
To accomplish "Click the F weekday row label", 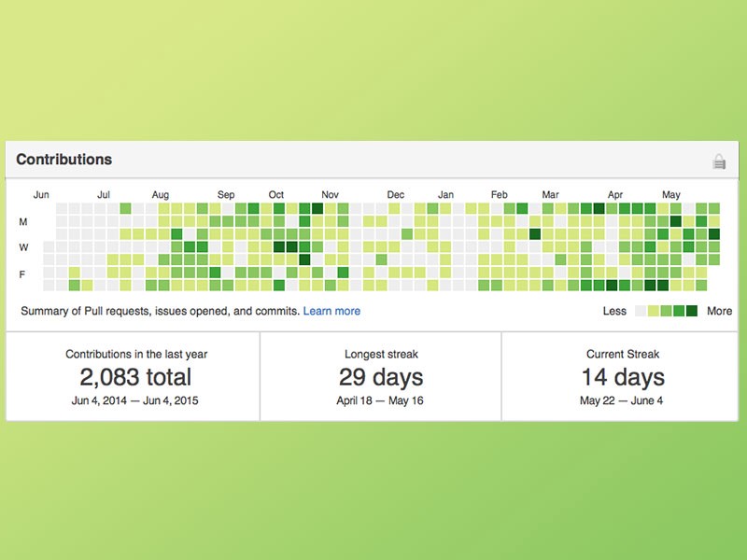I will [x=23, y=273].
